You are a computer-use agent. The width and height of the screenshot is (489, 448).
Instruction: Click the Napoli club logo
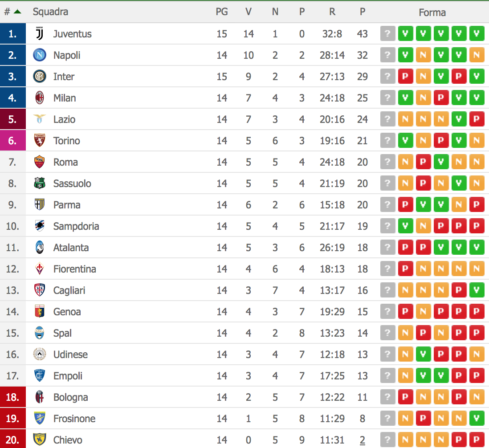[40, 55]
